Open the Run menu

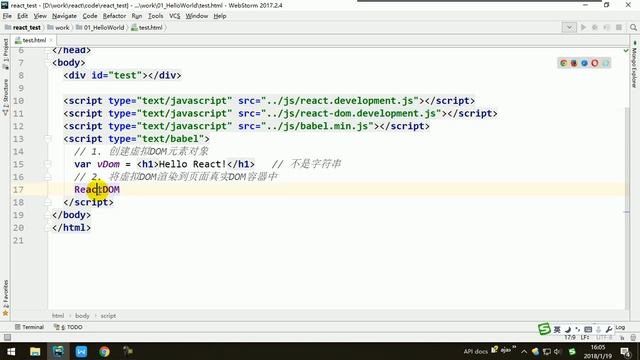[137, 16]
